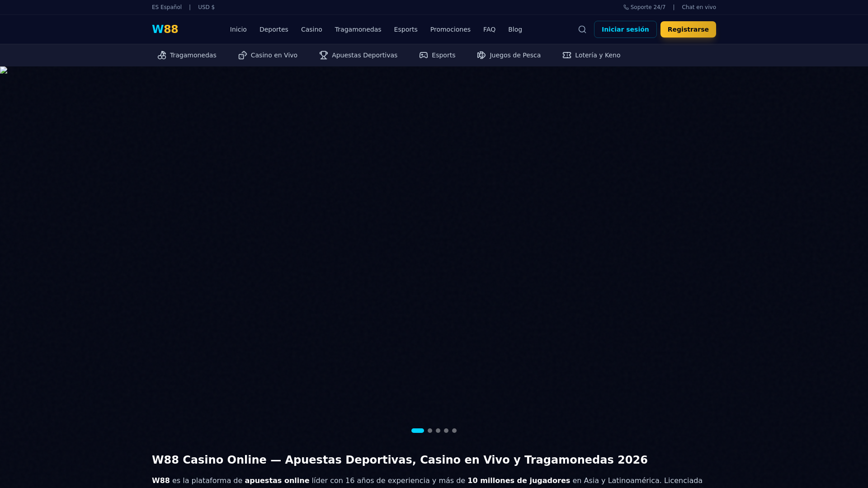Viewport: 868px width, 488px height.
Task: Click the bold "apuestas online" text
Action: [277, 481]
